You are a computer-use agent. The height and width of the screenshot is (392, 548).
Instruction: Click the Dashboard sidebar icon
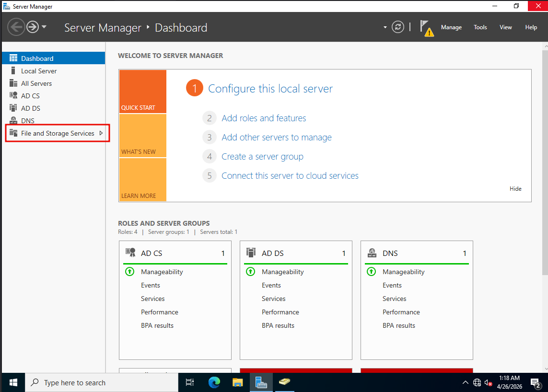coord(13,58)
